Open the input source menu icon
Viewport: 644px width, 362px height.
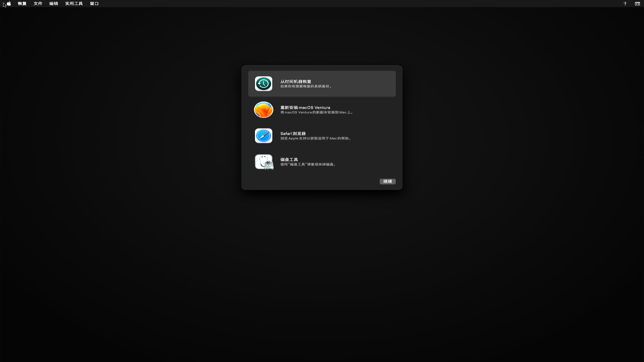(x=637, y=4)
